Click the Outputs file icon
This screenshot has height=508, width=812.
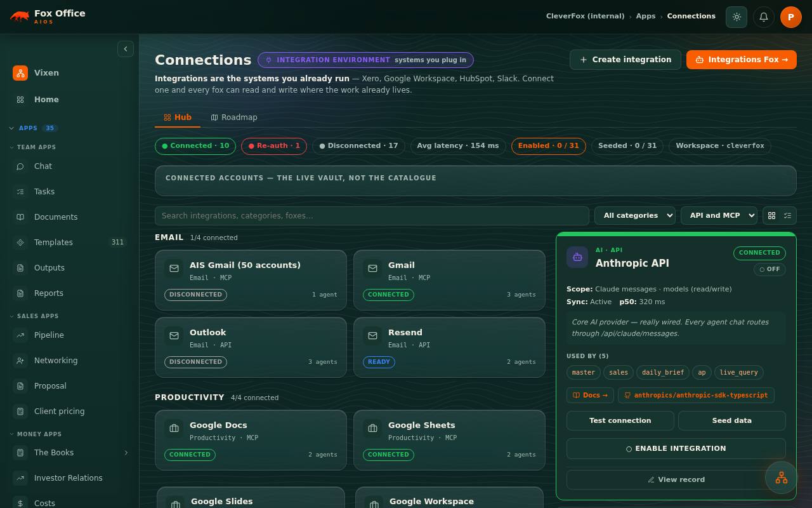point(20,268)
